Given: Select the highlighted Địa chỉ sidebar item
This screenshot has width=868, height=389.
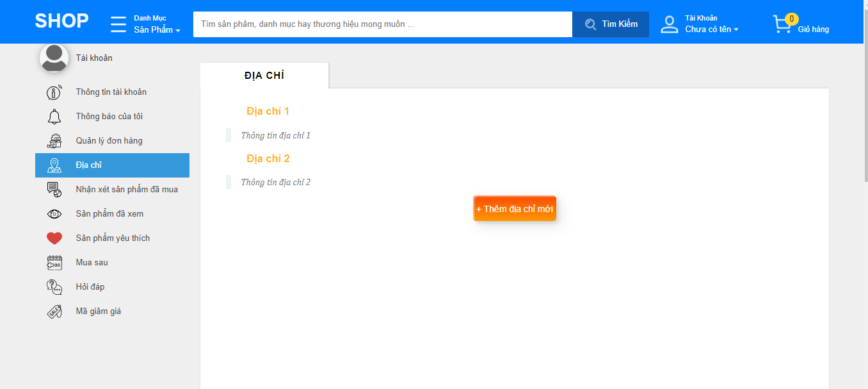Looking at the screenshot, I should [x=112, y=165].
